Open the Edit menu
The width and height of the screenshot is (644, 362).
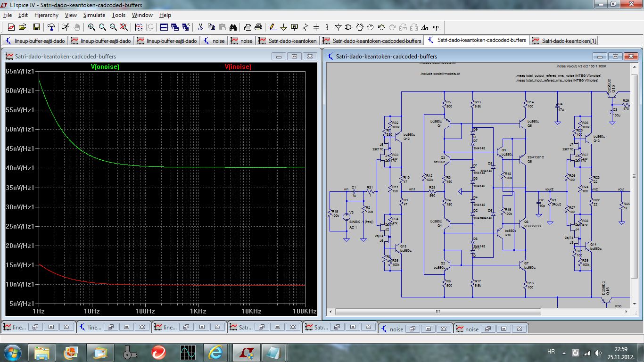[23, 15]
